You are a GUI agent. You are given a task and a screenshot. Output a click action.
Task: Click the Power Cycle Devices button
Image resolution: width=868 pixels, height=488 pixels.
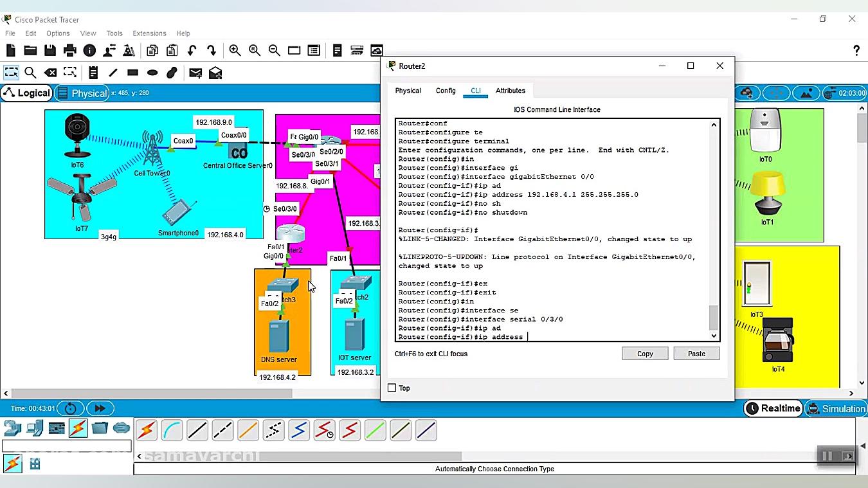click(x=70, y=408)
